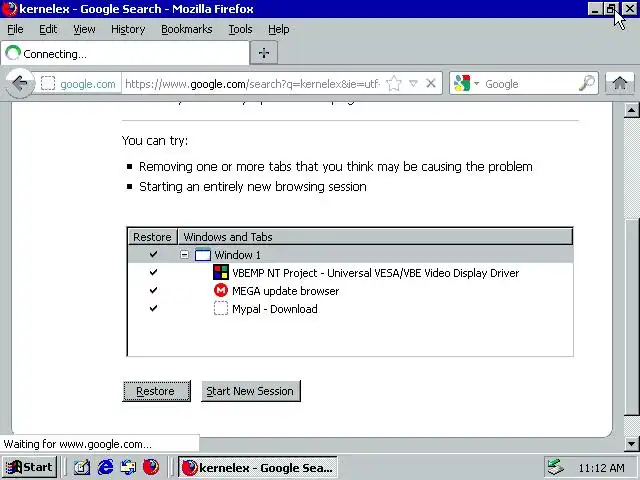Click the system tray network icon

click(x=556, y=467)
